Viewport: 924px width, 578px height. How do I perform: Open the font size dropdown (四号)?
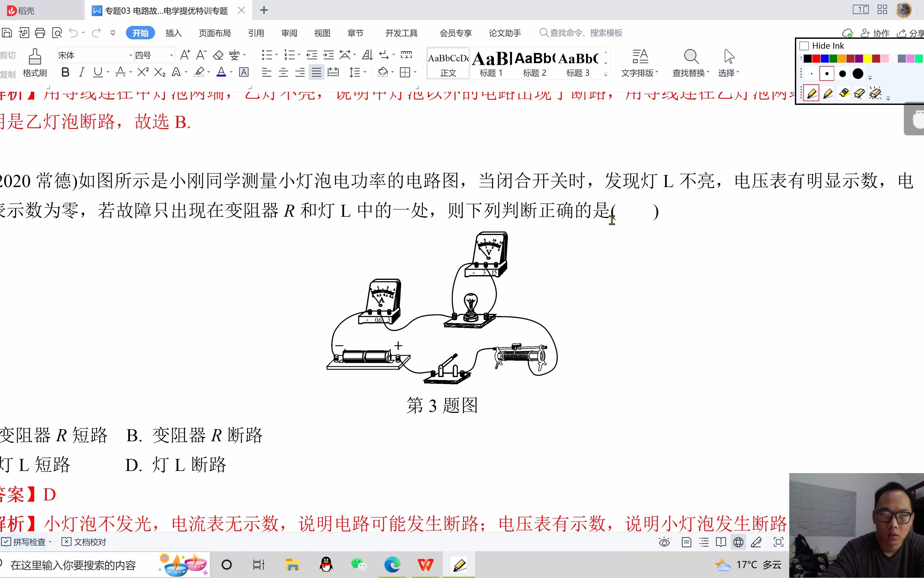pos(171,55)
